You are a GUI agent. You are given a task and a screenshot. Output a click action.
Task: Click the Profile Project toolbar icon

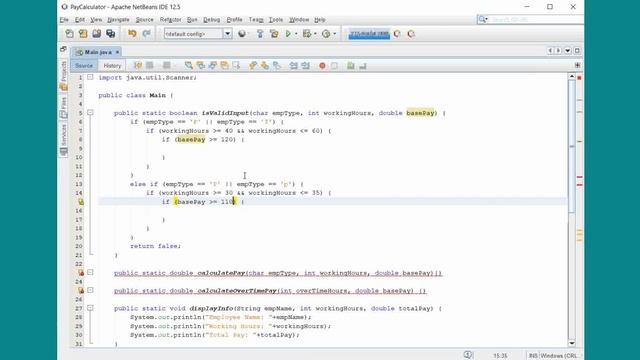326,34
